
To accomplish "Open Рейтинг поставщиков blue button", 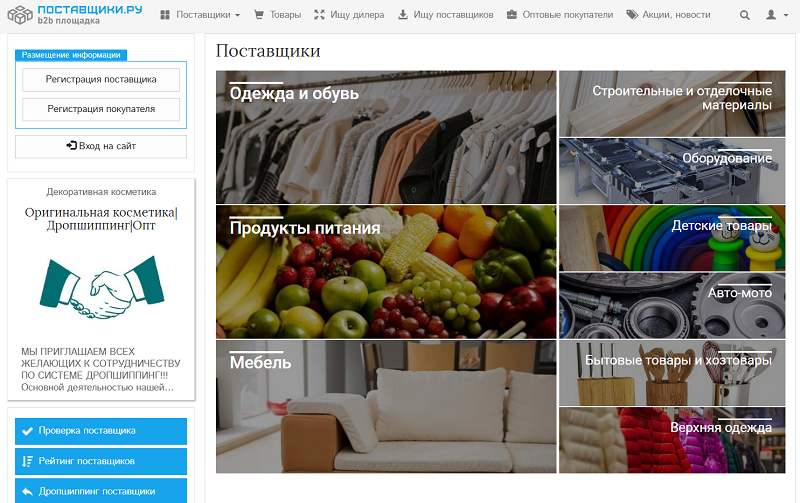I will tap(101, 461).
